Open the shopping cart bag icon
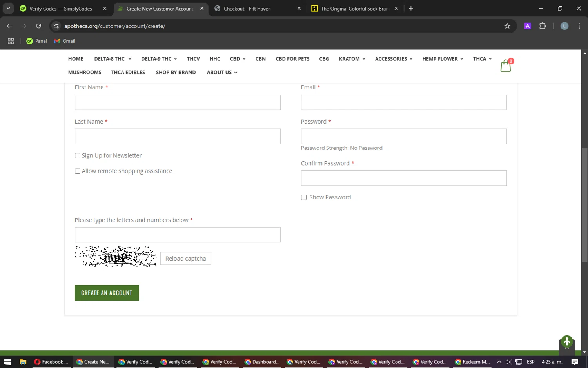 [506, 66]
